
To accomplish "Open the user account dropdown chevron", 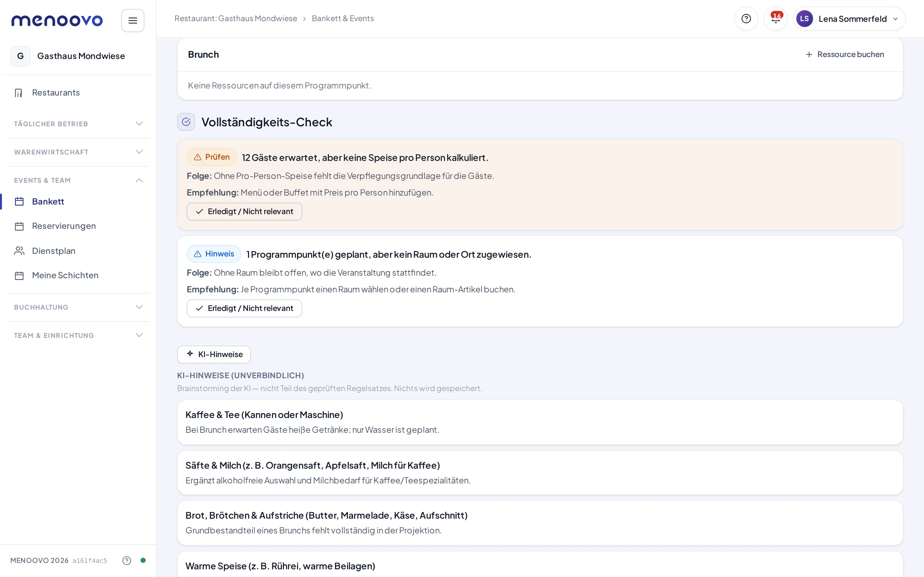I will 895,19.
